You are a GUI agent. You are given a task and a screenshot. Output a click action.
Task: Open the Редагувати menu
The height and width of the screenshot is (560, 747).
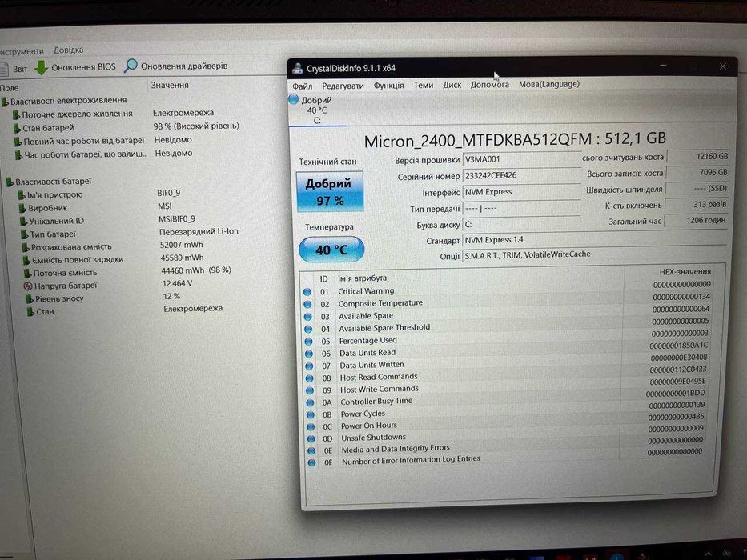[x=343, y=86]
